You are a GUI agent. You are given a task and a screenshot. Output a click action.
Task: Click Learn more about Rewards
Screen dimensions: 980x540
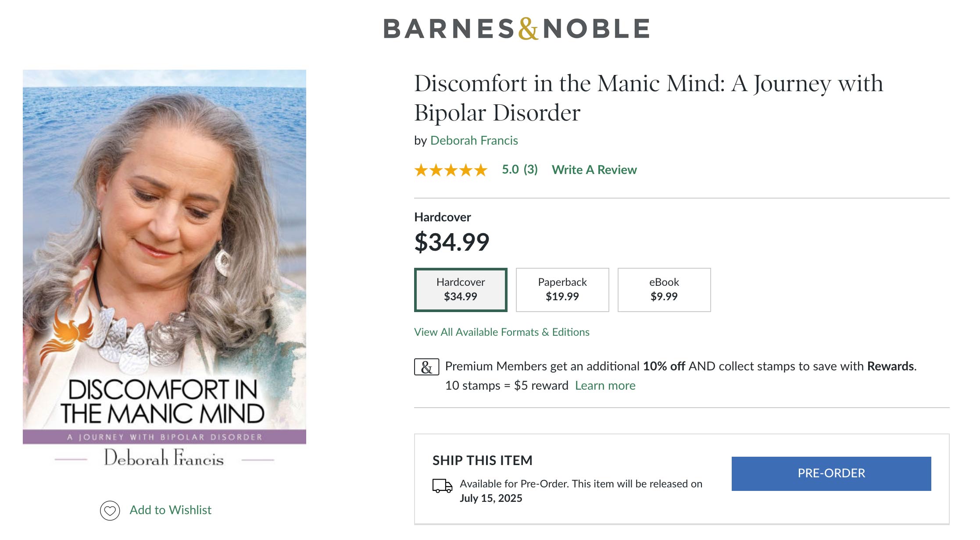tap(605, 386)
